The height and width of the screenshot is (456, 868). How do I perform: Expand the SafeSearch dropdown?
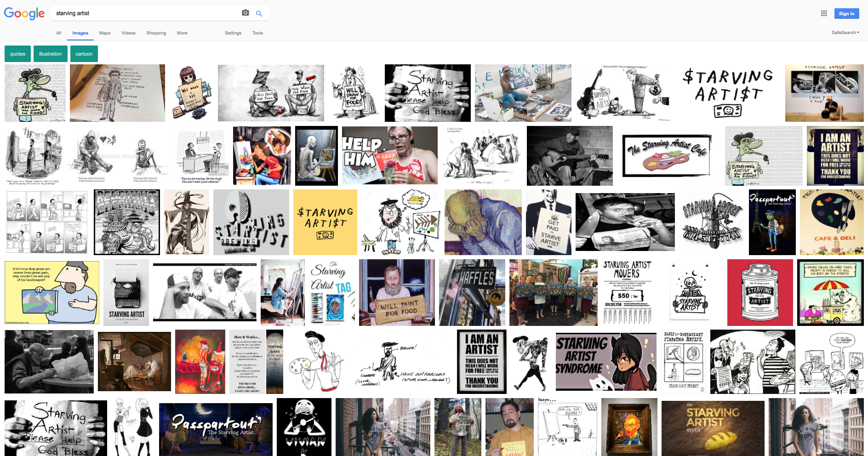pyautogui.click(x=845, y=33)
